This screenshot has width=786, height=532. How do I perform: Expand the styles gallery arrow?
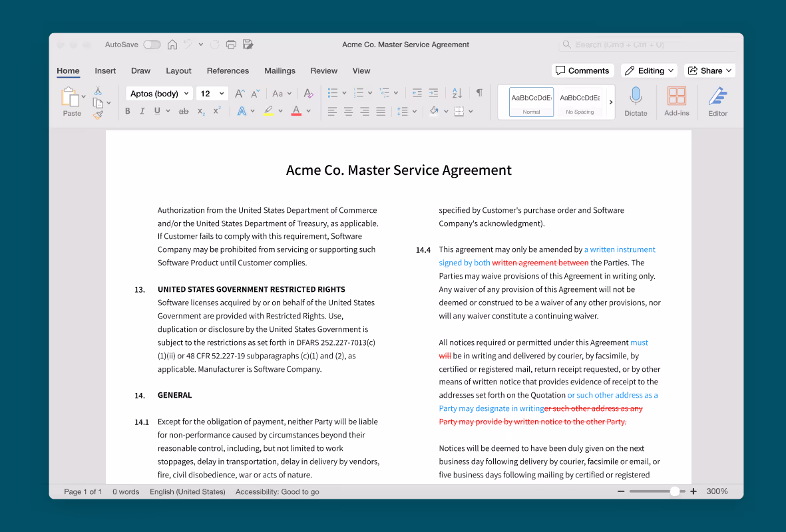610,102
